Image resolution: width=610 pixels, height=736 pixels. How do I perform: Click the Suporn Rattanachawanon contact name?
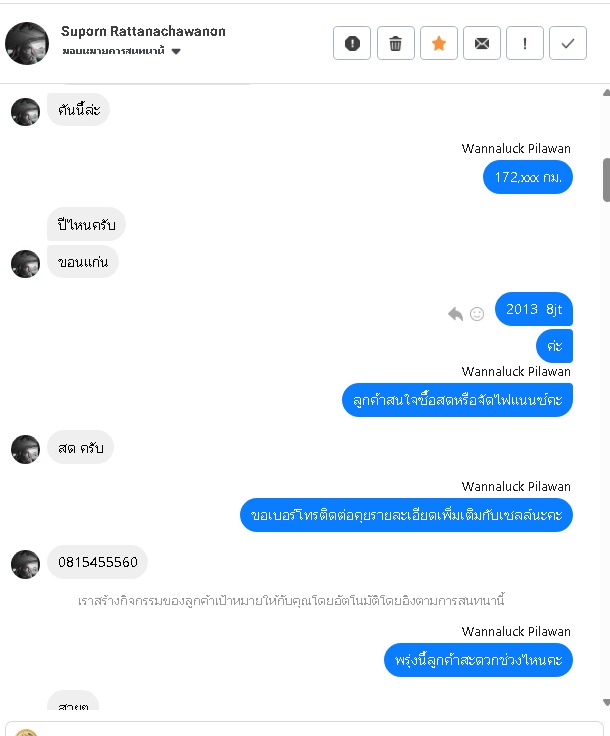143,31
